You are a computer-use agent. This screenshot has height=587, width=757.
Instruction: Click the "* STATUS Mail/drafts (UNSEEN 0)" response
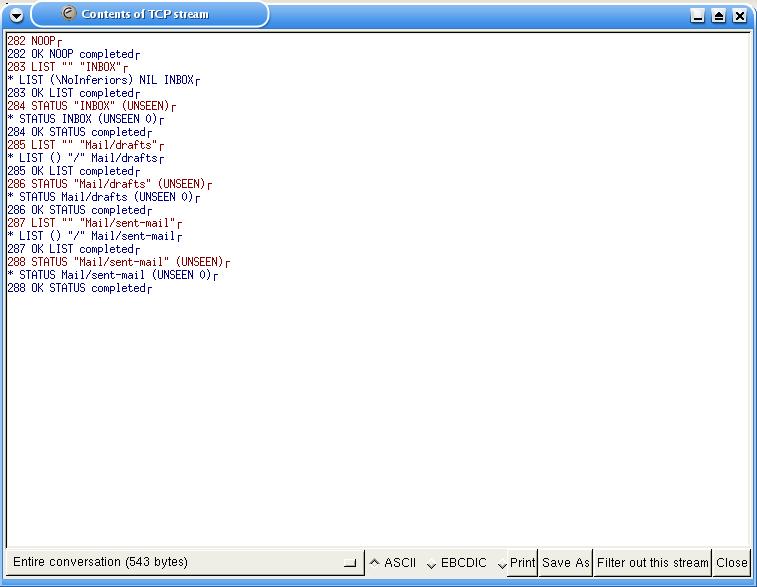100,197
